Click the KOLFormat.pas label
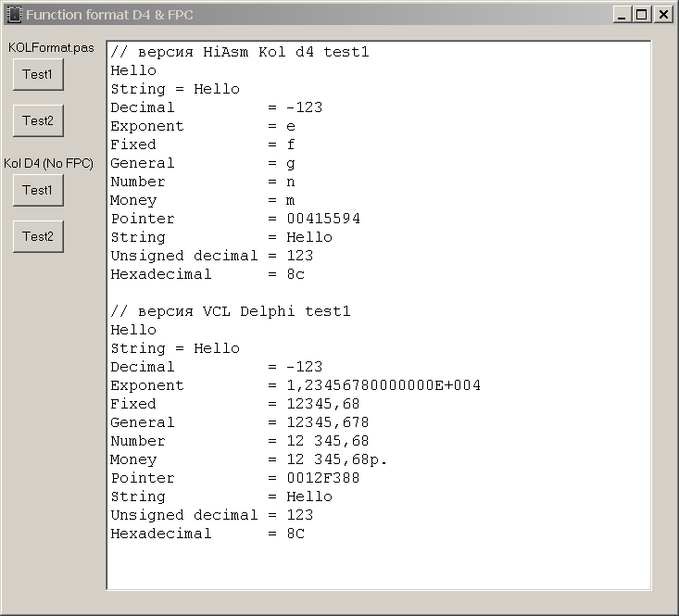 [51, 47]
